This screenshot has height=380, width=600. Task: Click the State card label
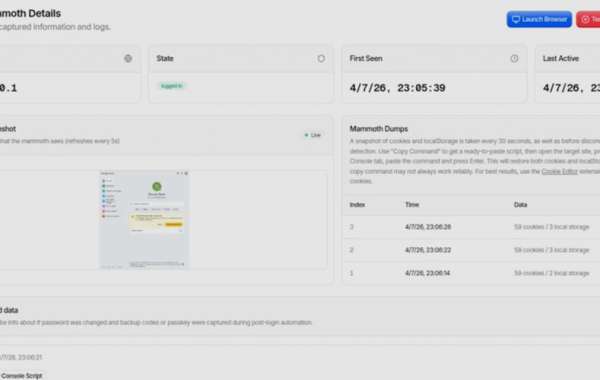point(165,59)
